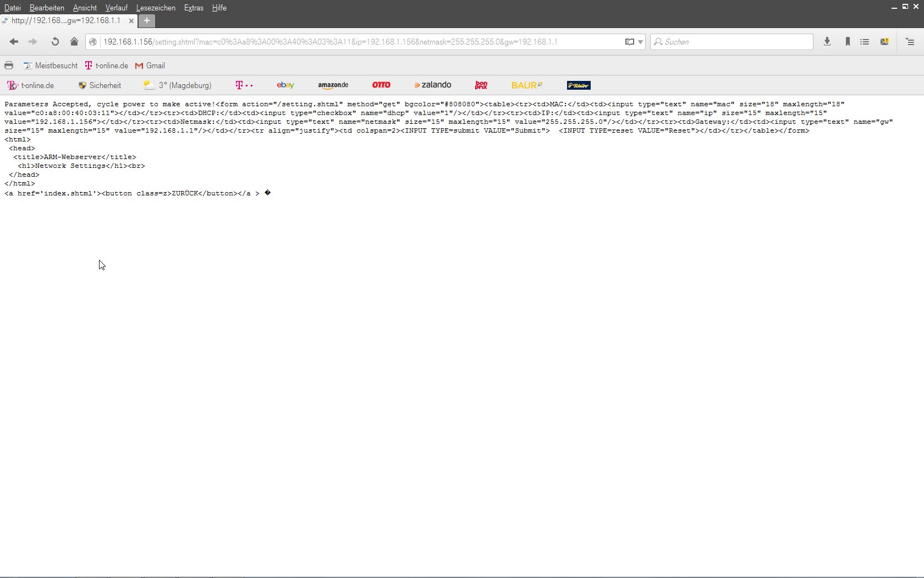Click the address bar URL text
Screen dimensions: 924x578
click(x=330, y=42)
